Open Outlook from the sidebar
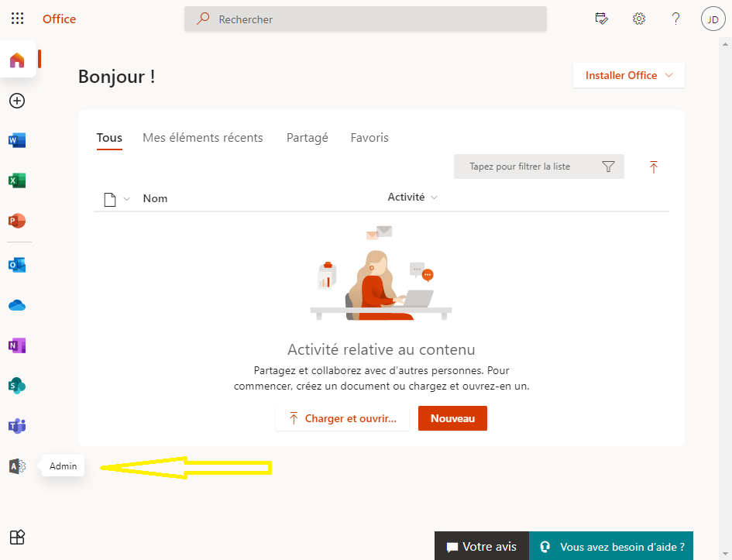 17,265
